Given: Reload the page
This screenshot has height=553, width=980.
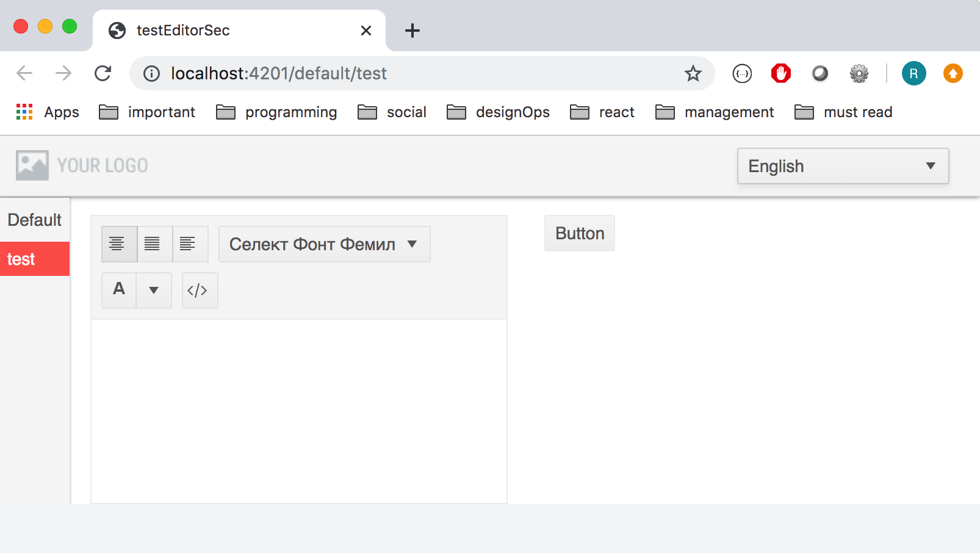Looking at the screenshot, I should 103,73.
